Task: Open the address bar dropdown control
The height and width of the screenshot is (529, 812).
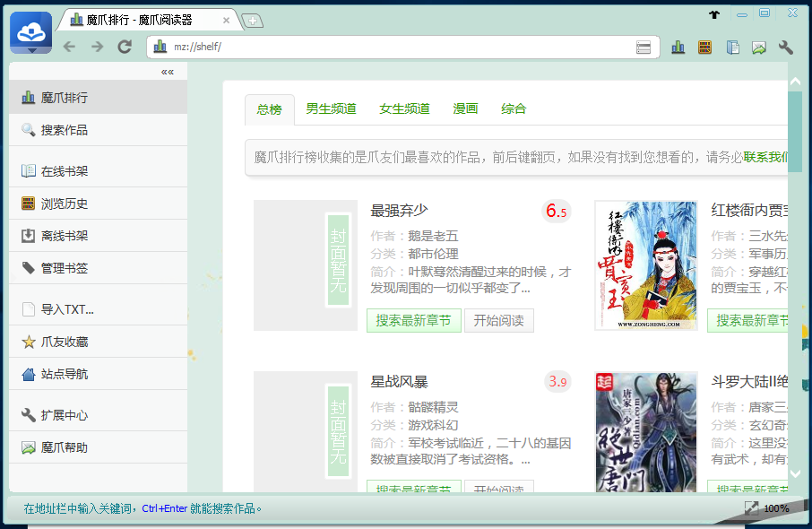Action: tap(644, 46)
